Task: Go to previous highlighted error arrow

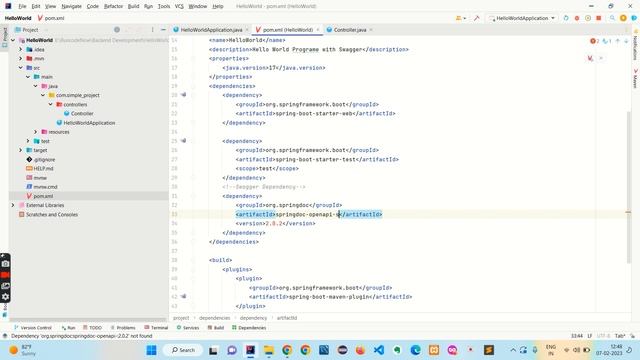Action: tap(618, 41)
